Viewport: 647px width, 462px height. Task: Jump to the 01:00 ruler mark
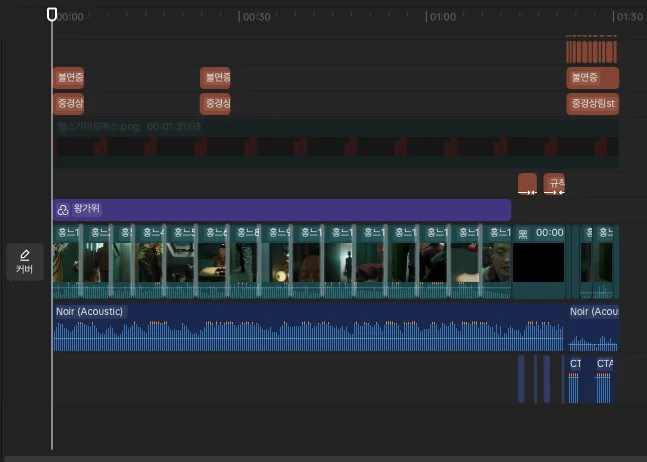point(443,17)
